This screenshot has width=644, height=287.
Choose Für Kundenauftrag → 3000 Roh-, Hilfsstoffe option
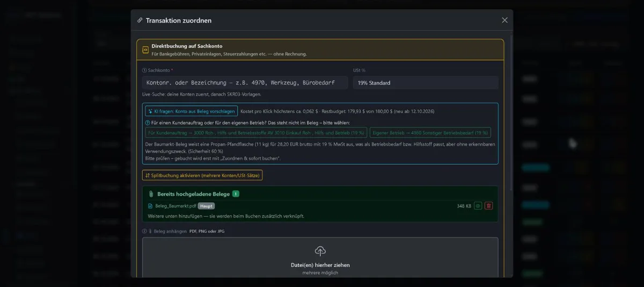point(256,132)
